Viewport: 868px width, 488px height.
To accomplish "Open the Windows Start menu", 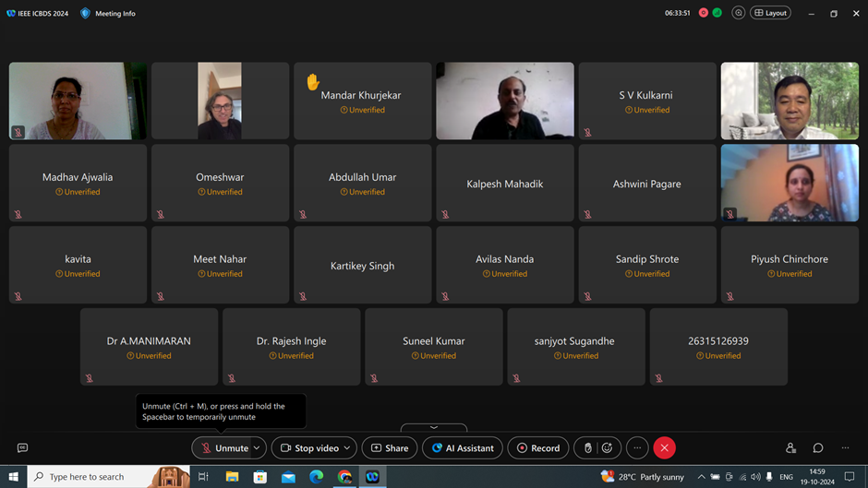I will 13,476.
